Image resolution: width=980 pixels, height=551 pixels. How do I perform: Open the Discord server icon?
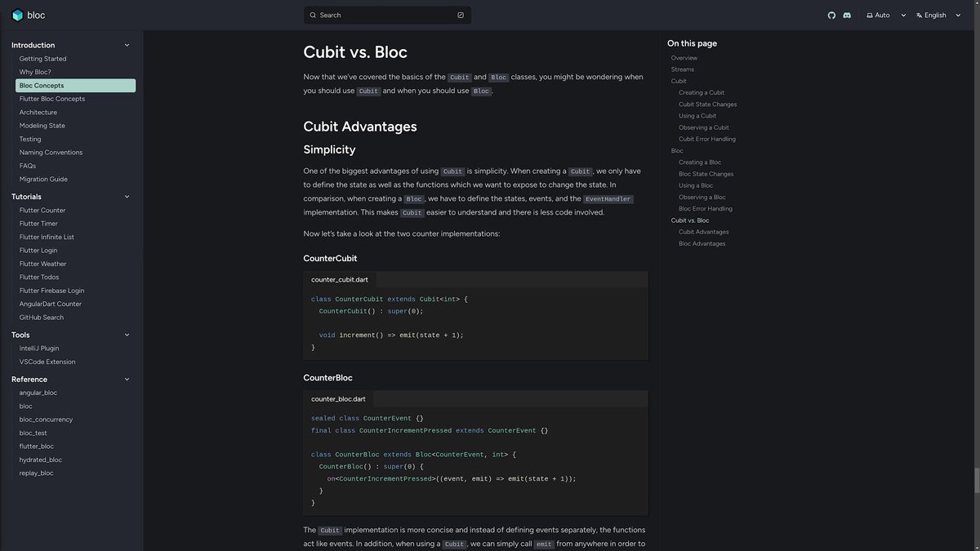(847, 16)
